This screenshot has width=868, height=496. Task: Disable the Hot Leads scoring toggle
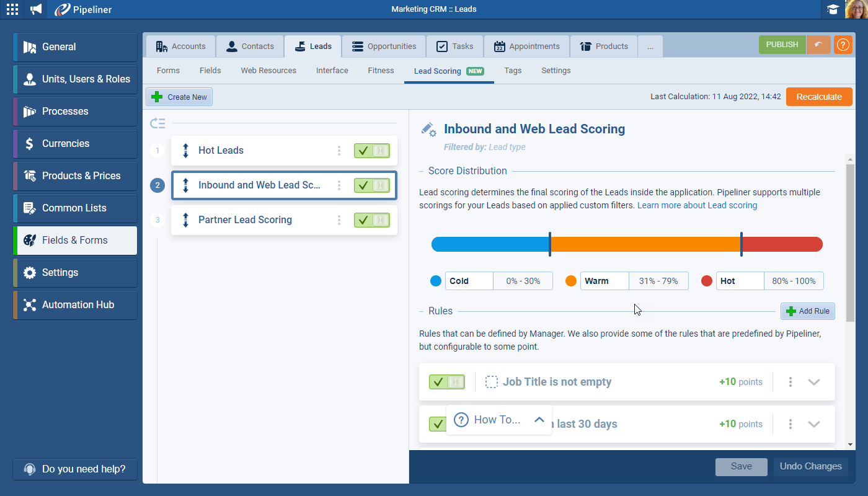tap(371, 151)
